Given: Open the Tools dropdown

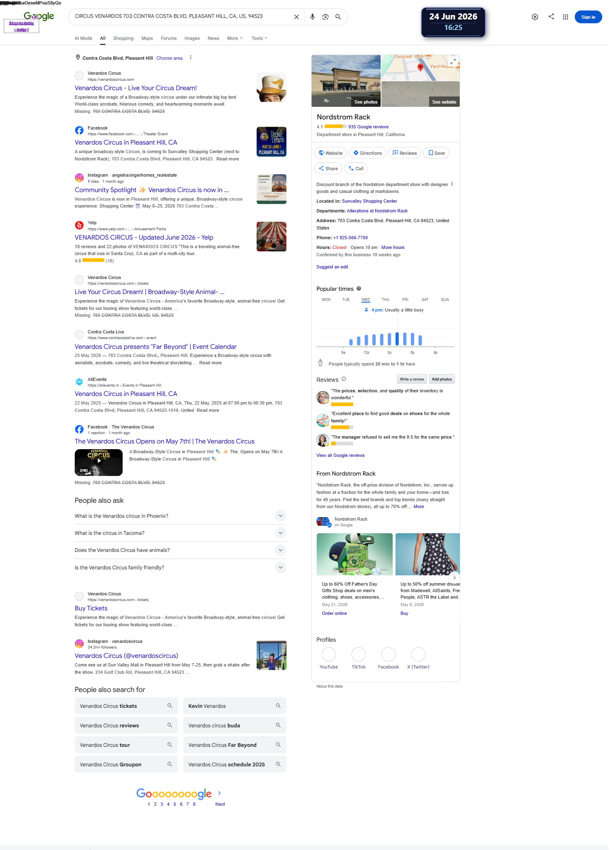Looking at the screenshot, I should (259, 38).
